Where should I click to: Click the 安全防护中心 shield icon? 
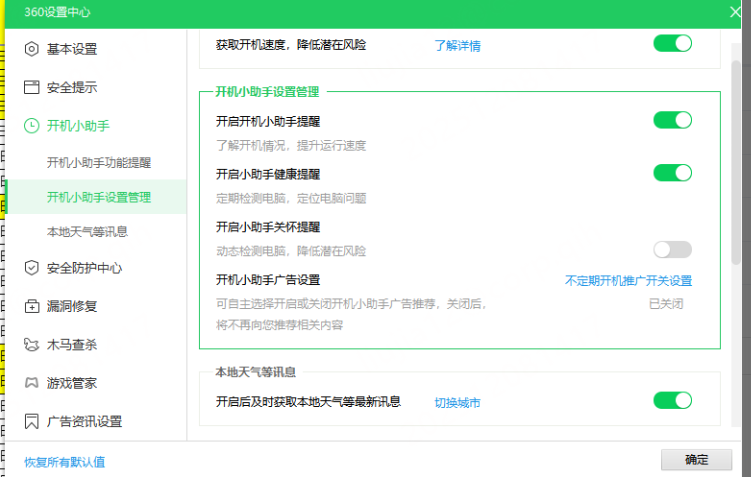pyautogui.click(x=32, y=268)
